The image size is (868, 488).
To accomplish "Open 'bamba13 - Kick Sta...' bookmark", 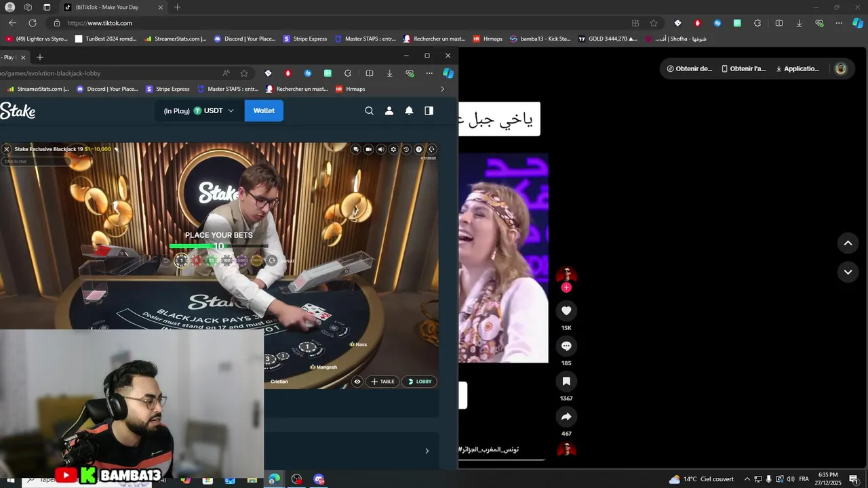I will tap(540, 39).
